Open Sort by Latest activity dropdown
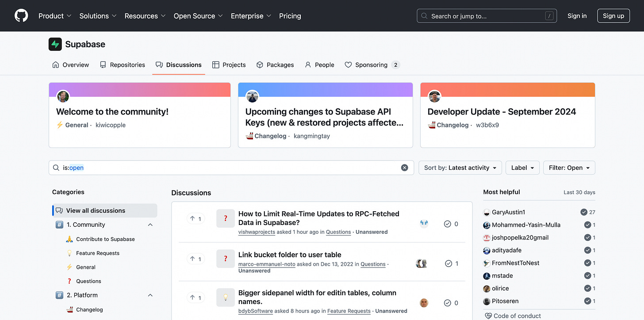This screenshot has width=644, height=320. pos(460,168)
